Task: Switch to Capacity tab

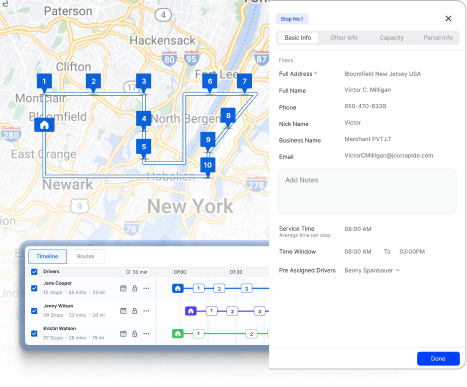Action: [x=391, y=38]
